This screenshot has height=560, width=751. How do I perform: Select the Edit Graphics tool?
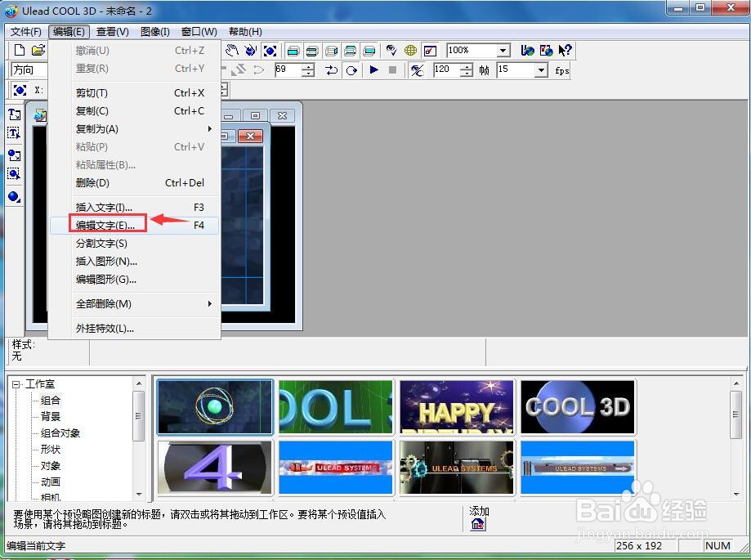pos(15,173)
